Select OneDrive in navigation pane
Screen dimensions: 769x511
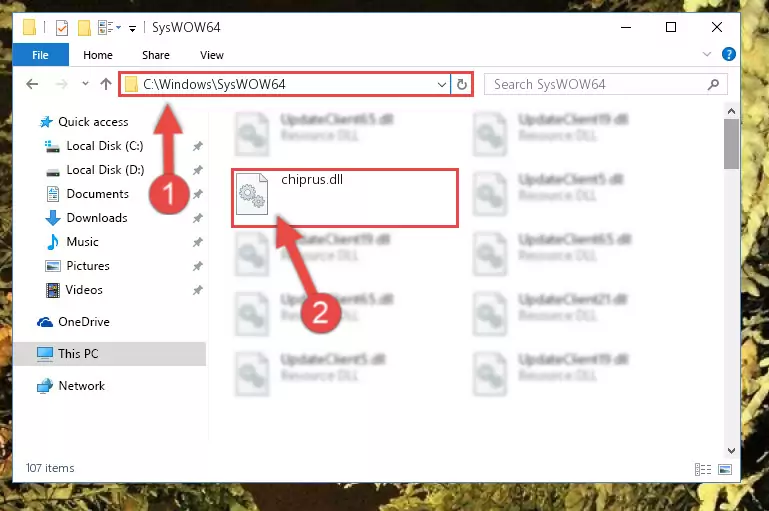coord(84,322)
